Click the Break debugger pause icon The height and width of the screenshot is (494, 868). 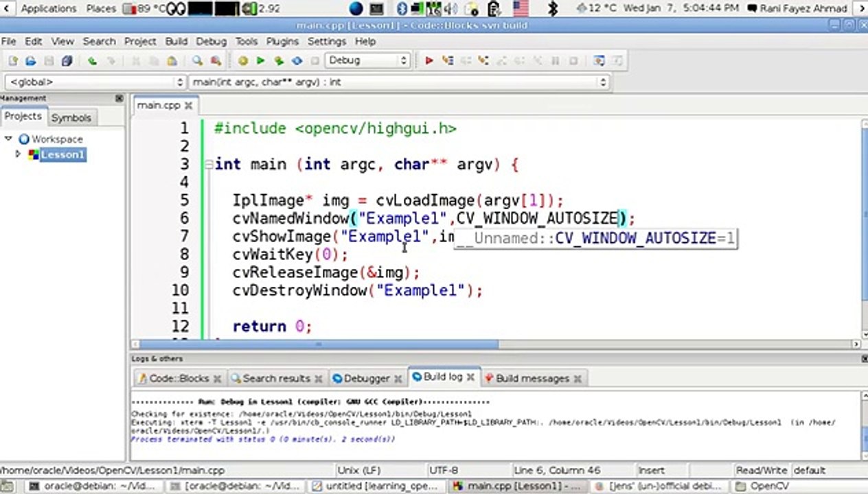pyautogui.click(x=556, y=61)
